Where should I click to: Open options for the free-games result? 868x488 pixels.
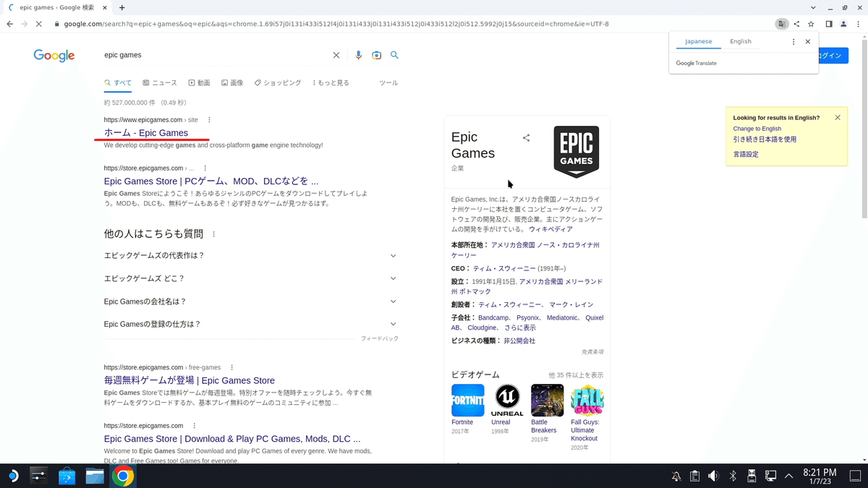(x=231, y=367)
